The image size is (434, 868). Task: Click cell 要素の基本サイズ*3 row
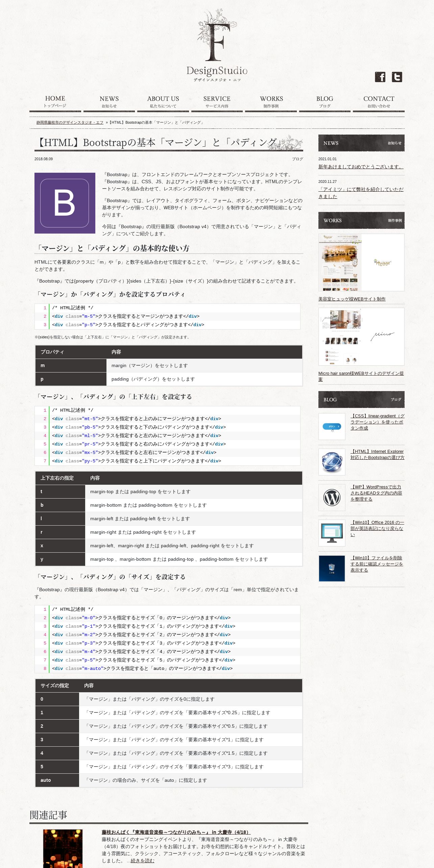point(191,767)
